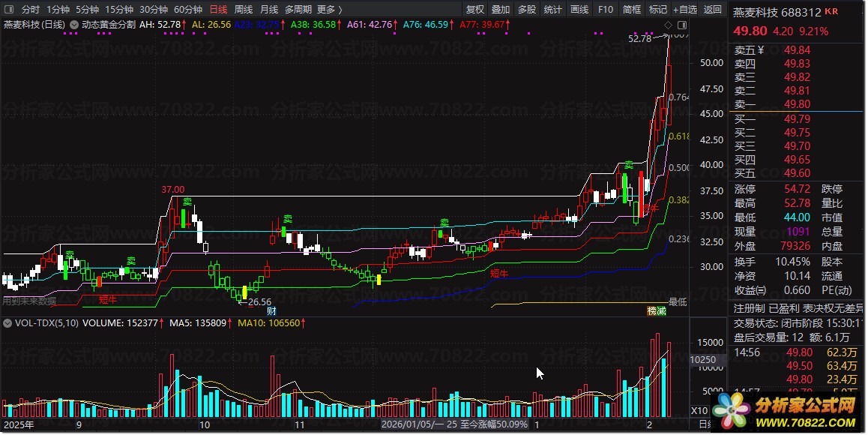Click the 37.00 high price label

173,190
